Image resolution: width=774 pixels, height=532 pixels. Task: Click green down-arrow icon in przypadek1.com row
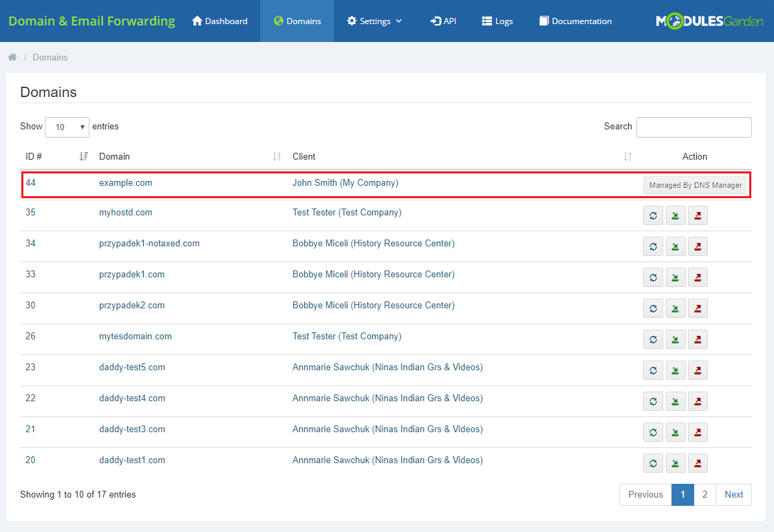point(676,277)
